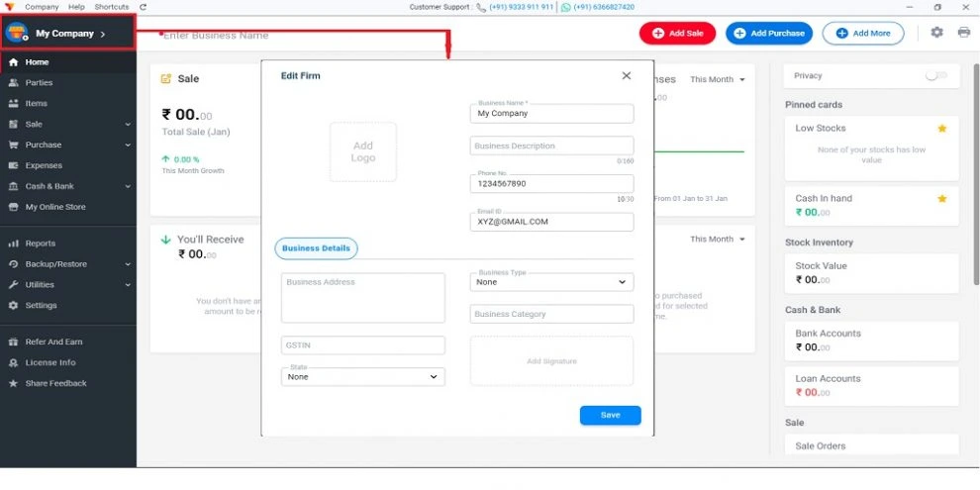Screen dimensions: 980x490
Task: Click the Expenses wallet icon in sidebar
Action: (x=13, y=165)
